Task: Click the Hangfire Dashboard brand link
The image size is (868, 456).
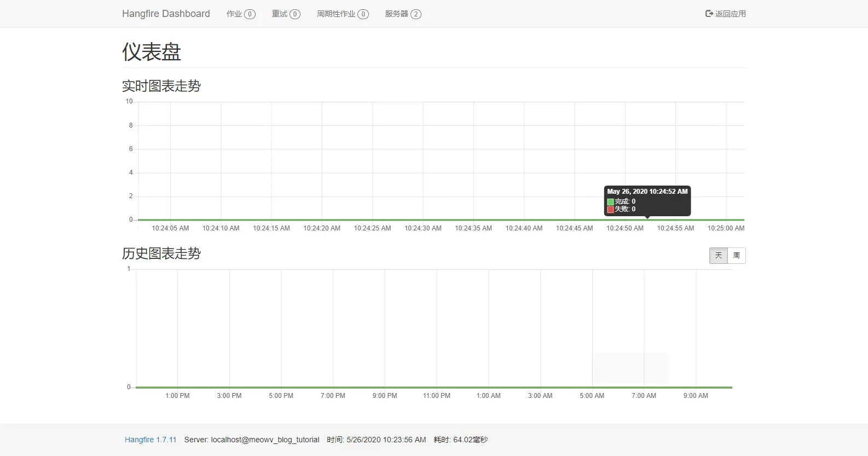Action: coord(166,14)
